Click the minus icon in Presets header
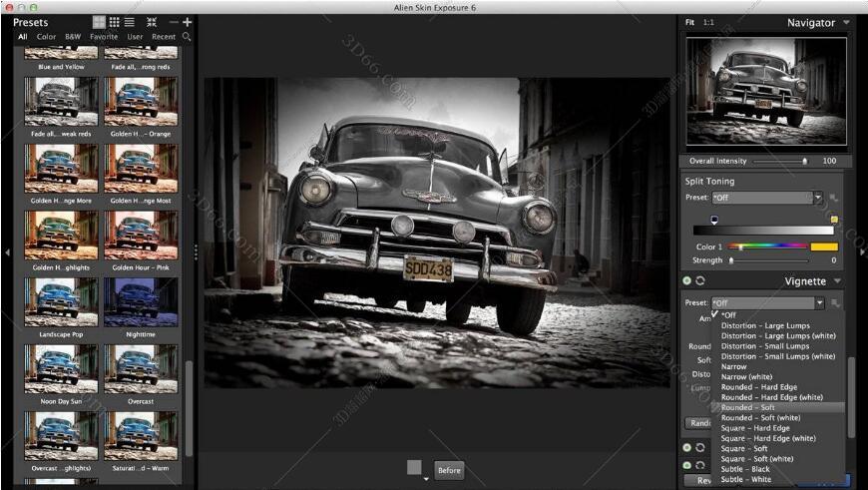 pos(174,22)
